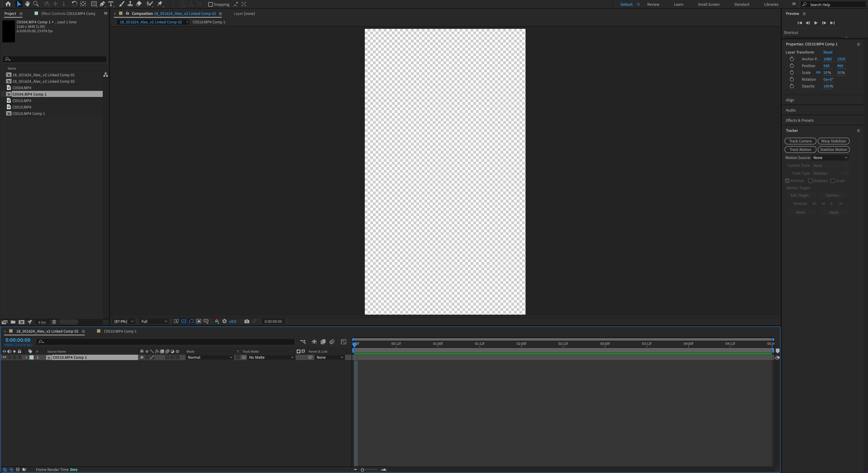This screenshot has height=473, width=868.
Task: Click the Take Snapshot camera icon
Action: click(x=247, y=321)
